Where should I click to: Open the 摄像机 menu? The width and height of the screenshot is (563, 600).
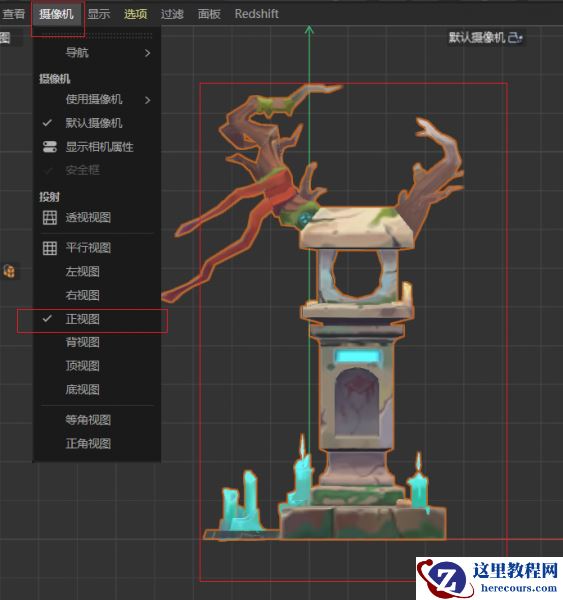pos(56,14)
